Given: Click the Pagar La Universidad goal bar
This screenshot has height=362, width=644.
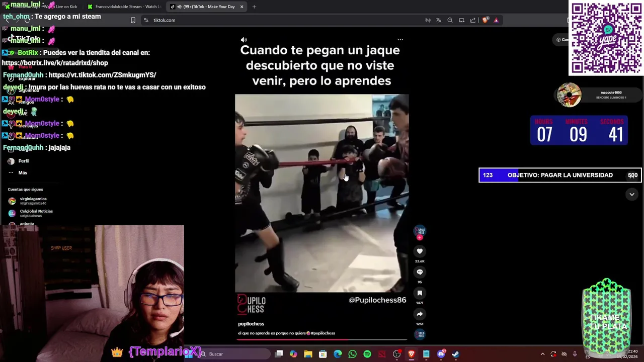Looking at the screenshot, I should tap(560, 175).
